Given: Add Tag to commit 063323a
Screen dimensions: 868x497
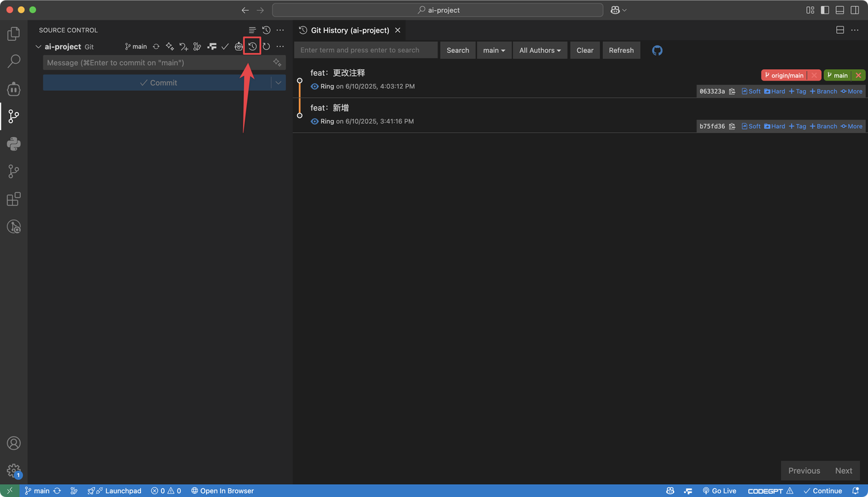Looking at the screenshot, I should [x=797, y=92].
